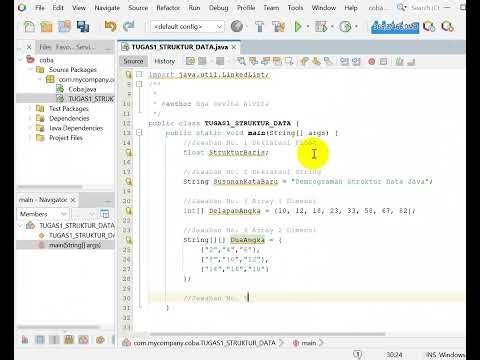Viewport: 480px width, 360px height.
Task: Click the Build Project hammer icon
Action: (259, 26)
